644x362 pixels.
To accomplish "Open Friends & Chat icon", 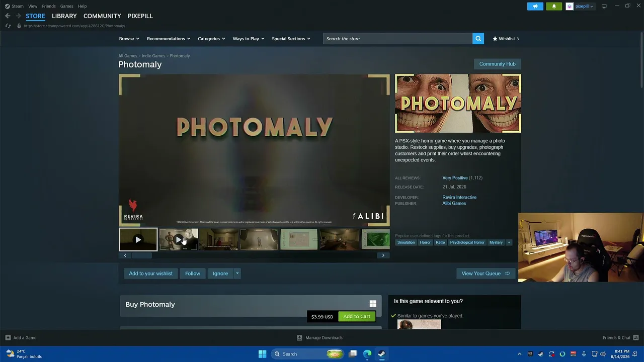I will (636, 338).
